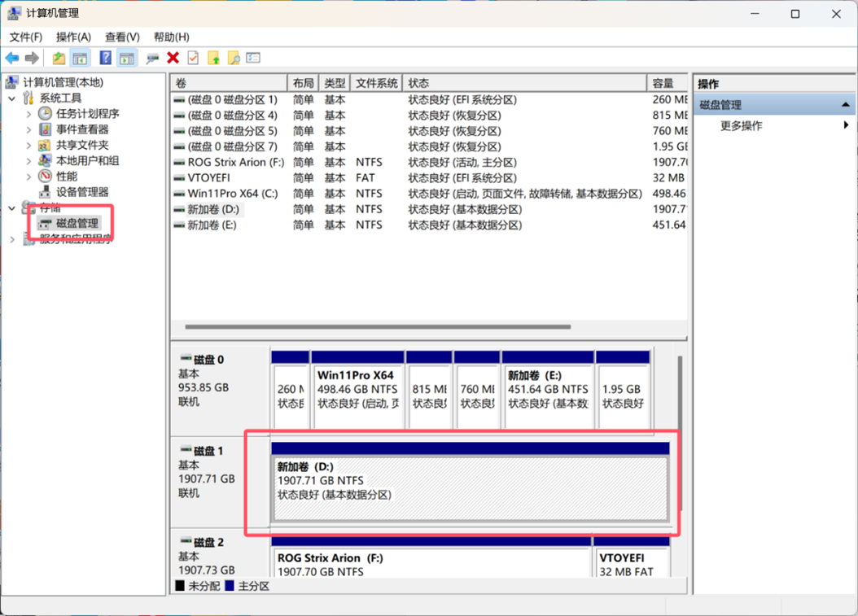Open the 查看(V) menu
Viewport: 858px width, 616px height.
coord(122,37)
